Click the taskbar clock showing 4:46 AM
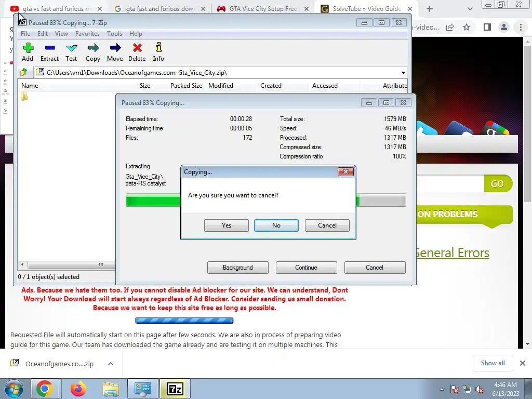The width and height of the screenshot is (532, 399). click(x=506, y=389)
